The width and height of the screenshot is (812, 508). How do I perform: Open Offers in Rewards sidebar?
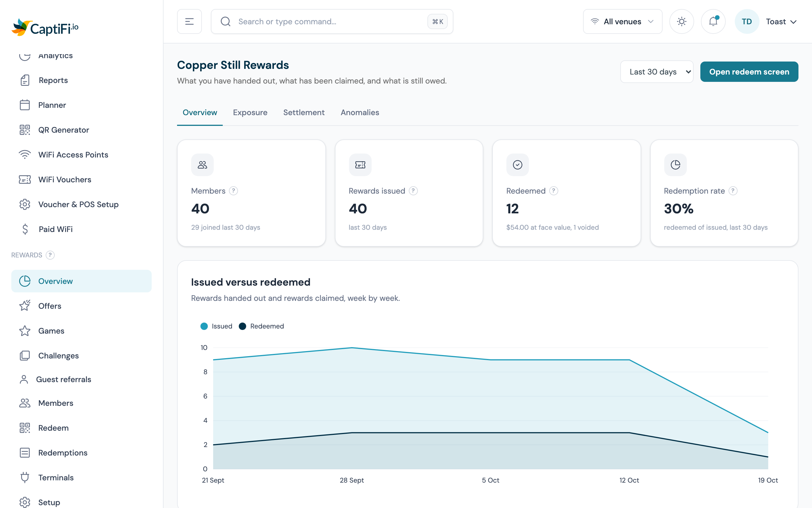tap(81, 306)
